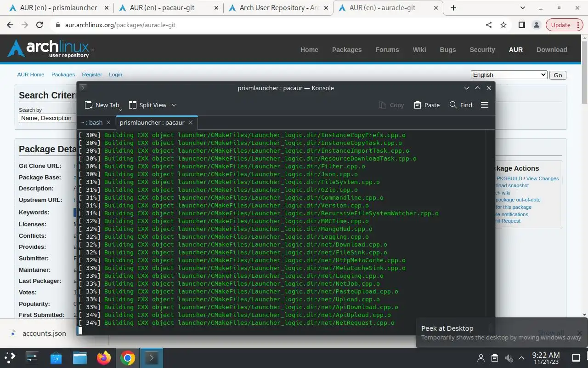This screenshot has height=368, width=588.
Task: Open the muted volume tray icon
Action: (509, 358)
